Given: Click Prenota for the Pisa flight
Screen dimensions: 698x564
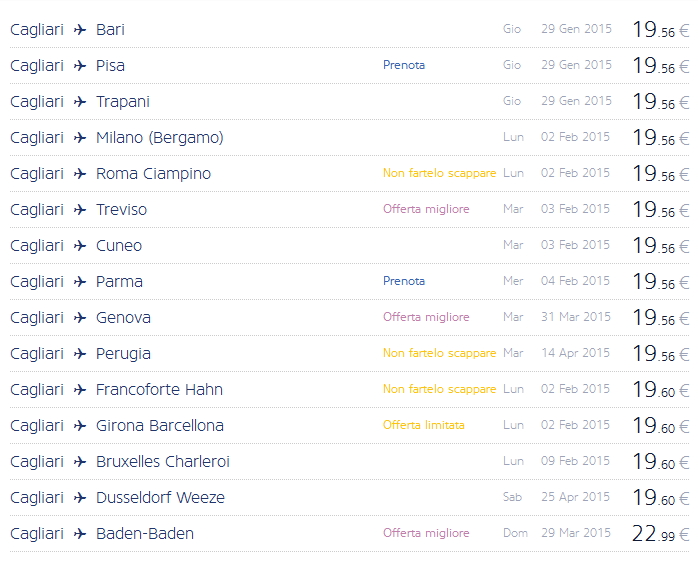Looking at the screenshot, I should coord(404,65).
